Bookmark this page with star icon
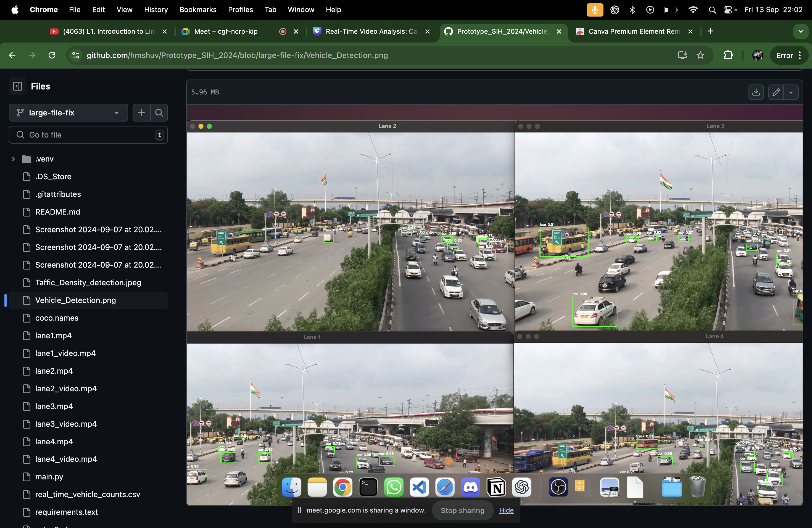812x528 pixels. coord(700,55)
